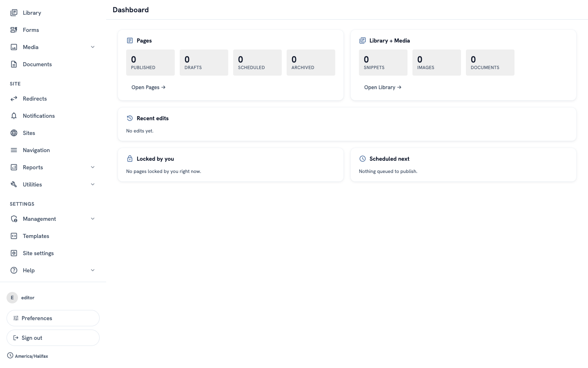Click the Drafts count tile
588x368 pixels.
[x=204, y=63]
